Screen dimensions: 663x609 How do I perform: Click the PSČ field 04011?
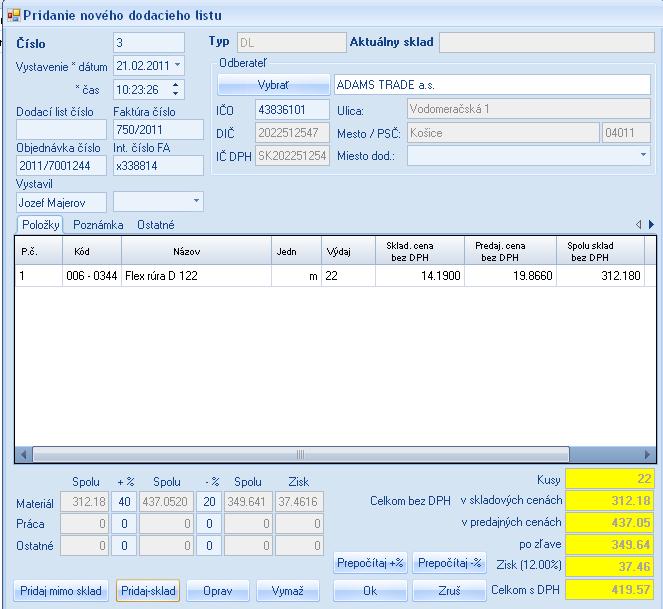(626, 133)
